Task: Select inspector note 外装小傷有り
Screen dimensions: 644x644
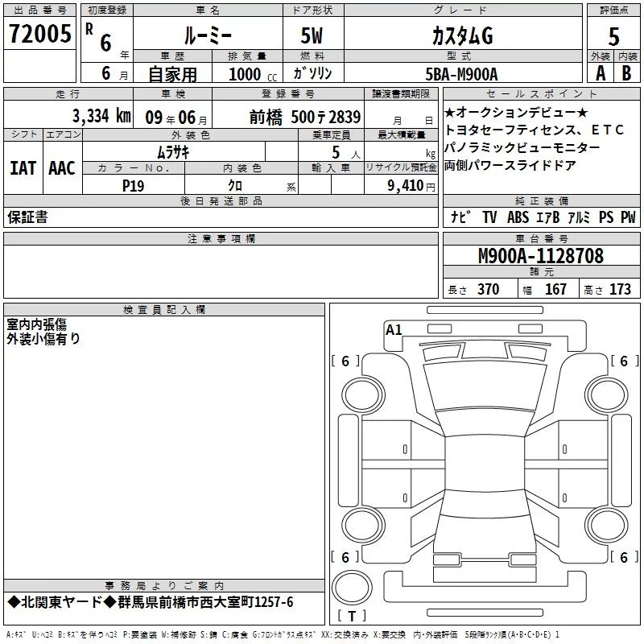Action: click(x=43, y=339)
